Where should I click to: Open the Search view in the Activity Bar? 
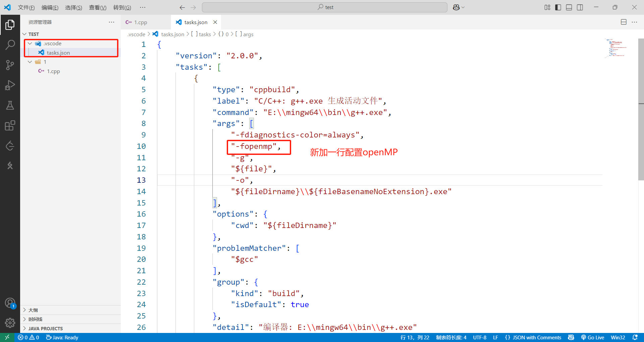10,44
